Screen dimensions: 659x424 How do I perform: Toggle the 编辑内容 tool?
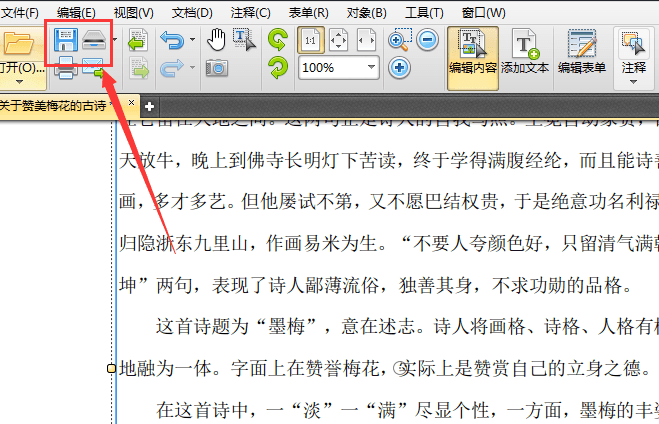473,58
